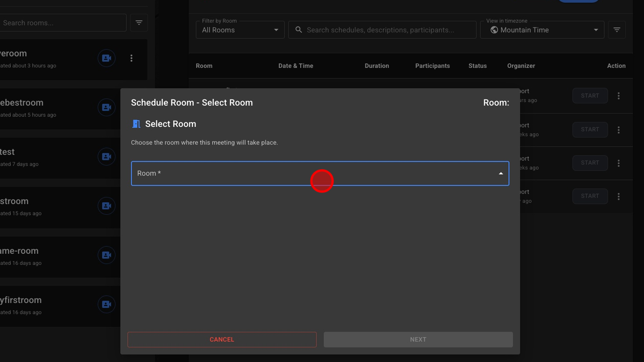This screenshot has width=644, height=362.
Task: Click START button in the second schedule row
Action: [x=590, y=130]
